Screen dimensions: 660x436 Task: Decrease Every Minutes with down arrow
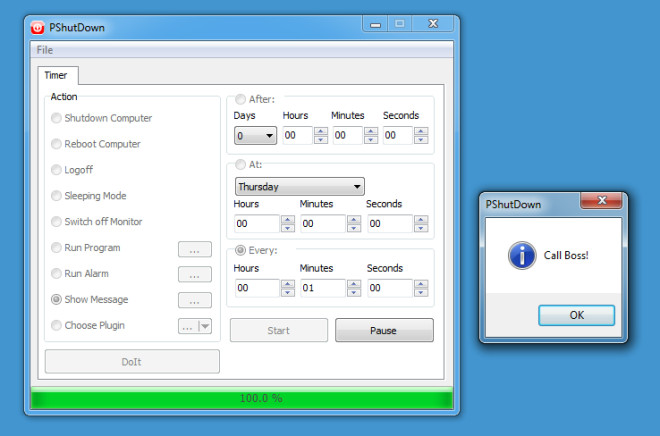pyautogui.click(x=354, y=292)
